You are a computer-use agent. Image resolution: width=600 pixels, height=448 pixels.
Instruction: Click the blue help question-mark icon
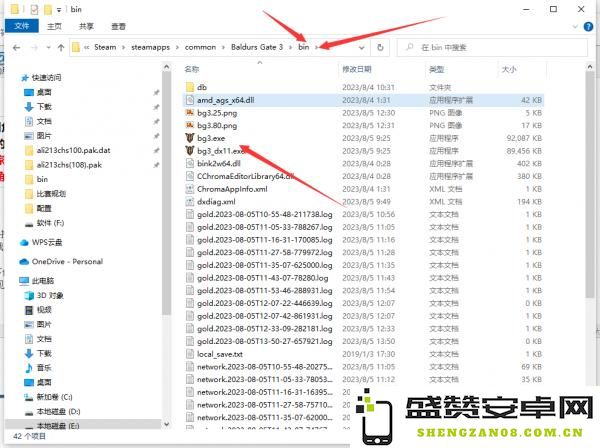point(588,26)
